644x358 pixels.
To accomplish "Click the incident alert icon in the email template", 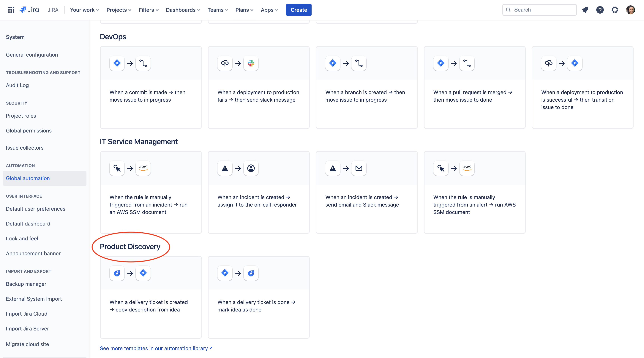I will coord(332,168).
